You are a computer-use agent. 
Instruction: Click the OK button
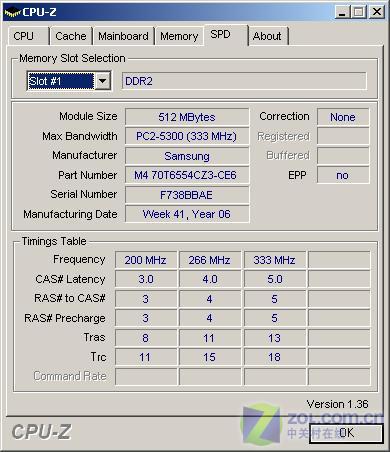click(346, 433)
